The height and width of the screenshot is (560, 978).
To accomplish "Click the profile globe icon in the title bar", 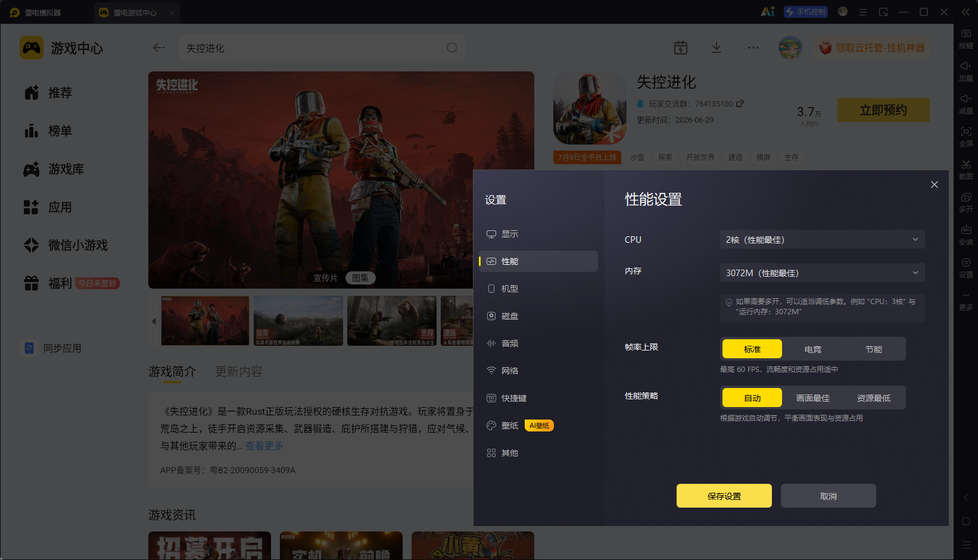I will coord(843,11).
